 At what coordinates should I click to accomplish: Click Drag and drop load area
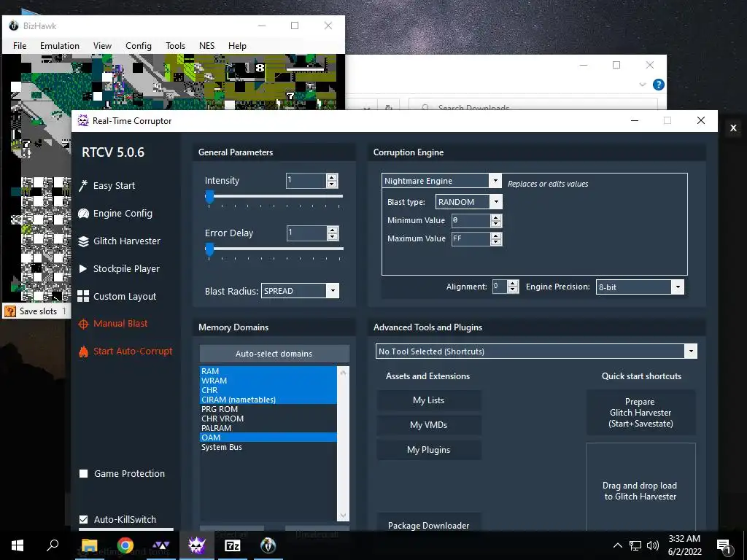(640, 488)
